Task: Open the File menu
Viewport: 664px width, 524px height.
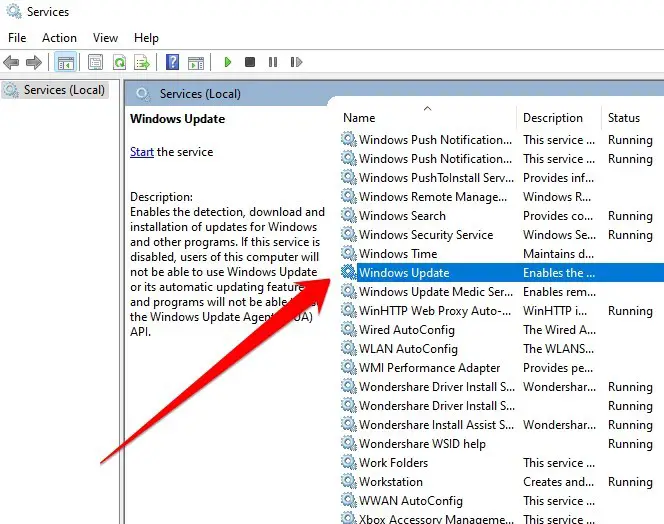Action: tap(17, 38)
